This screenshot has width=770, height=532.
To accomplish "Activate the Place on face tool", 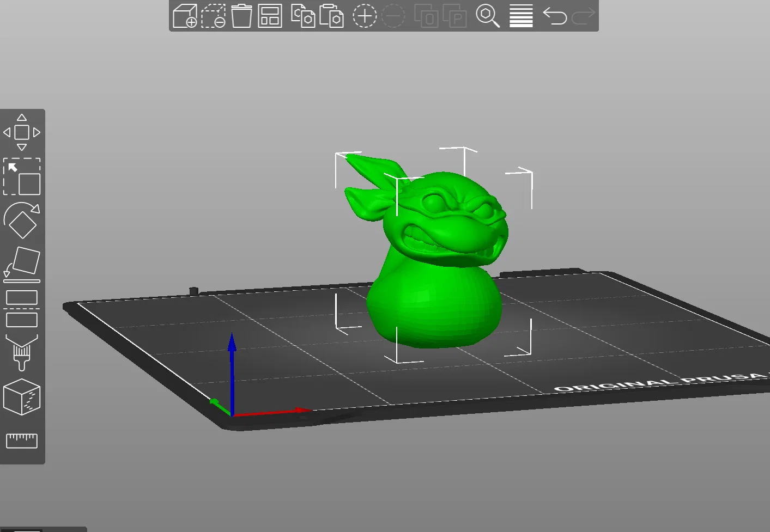I will [x=22, y=265].
